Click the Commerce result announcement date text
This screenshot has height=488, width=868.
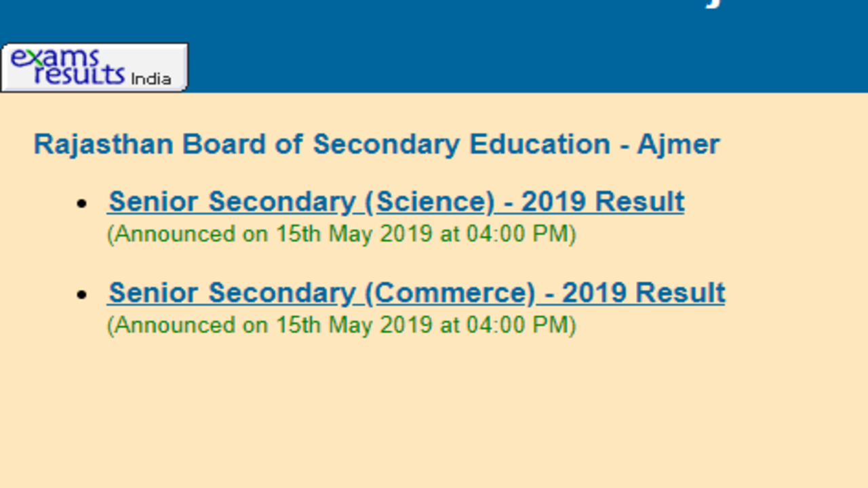click(341, 325)
